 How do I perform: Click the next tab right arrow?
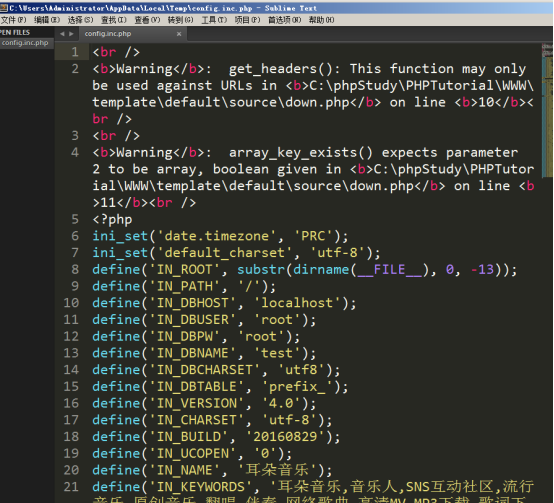click(71, 34)
